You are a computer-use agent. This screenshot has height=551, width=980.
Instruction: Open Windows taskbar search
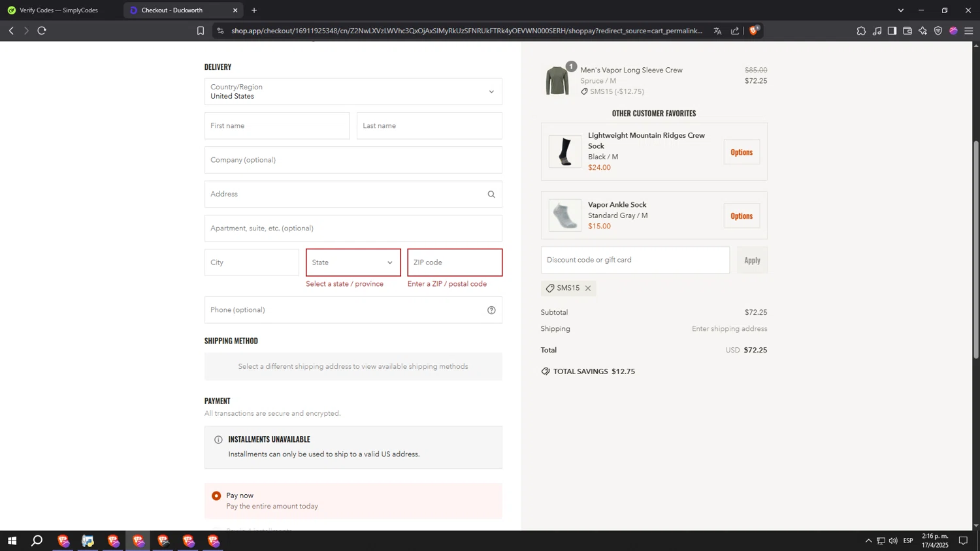pyautogui.click(x=37, y=541)
